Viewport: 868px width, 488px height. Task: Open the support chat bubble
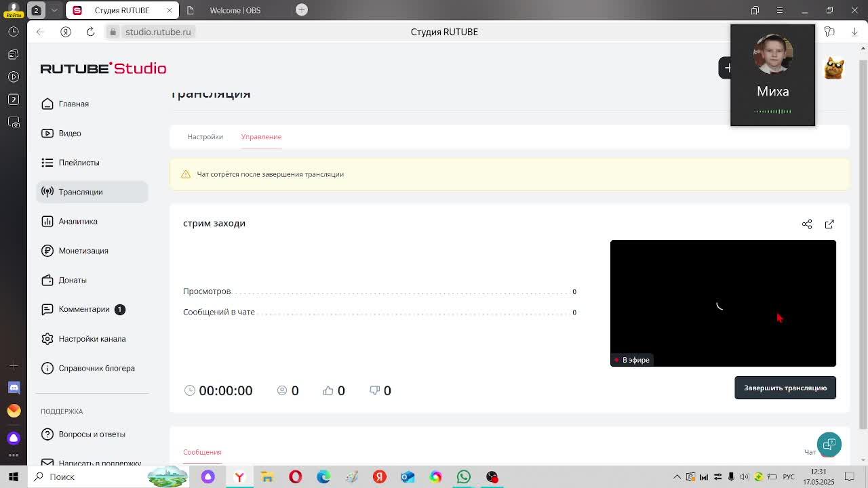(x=829, y=445)
